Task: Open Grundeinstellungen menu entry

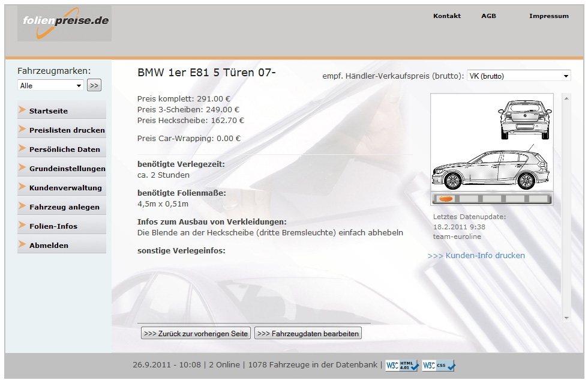Action: tap(61, 168)
